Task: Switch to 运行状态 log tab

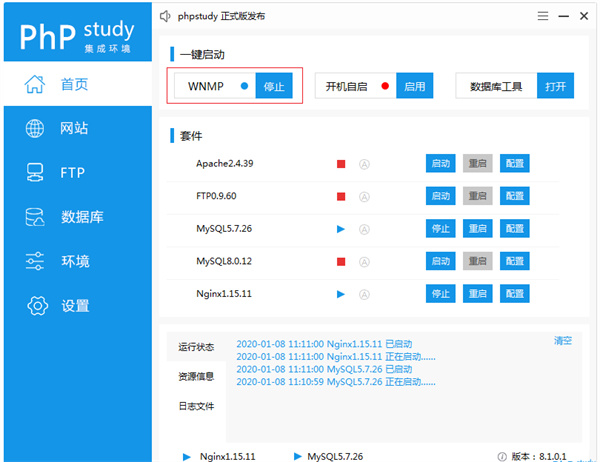Action: [x=196, y=347]
